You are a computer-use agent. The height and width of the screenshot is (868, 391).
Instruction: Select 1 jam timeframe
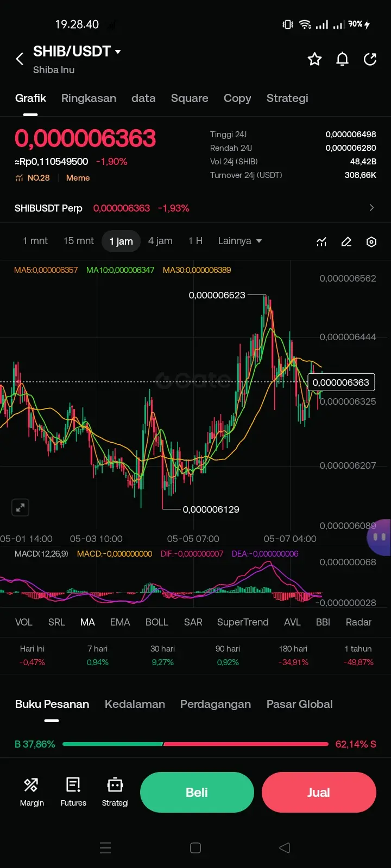pos(121,241)
